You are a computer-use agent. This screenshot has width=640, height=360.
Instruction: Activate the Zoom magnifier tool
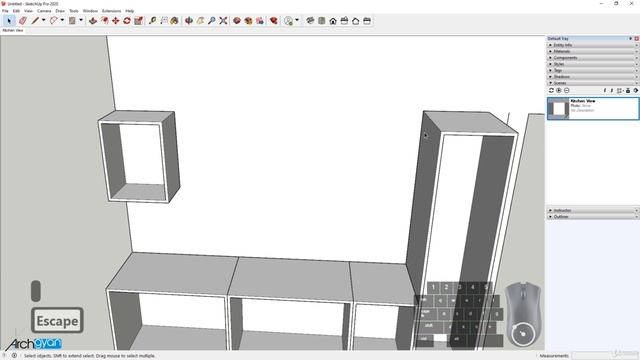[x=211, y=20]
